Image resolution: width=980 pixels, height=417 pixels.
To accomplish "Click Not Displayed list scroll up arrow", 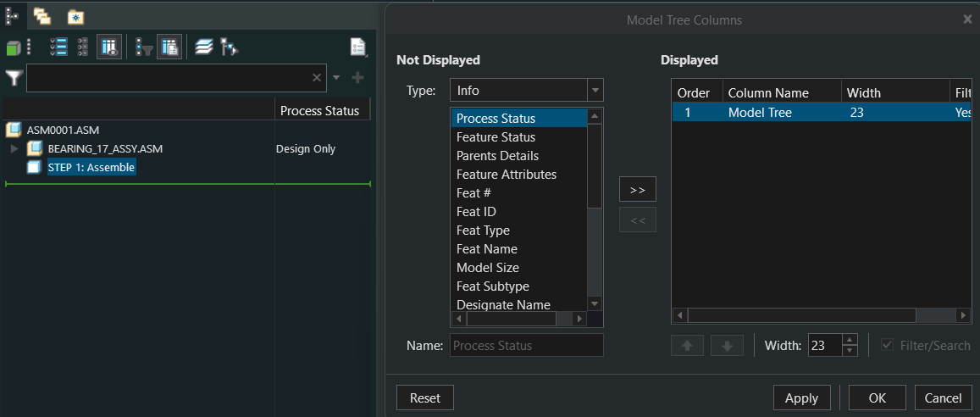I will [x=595, y=115].
